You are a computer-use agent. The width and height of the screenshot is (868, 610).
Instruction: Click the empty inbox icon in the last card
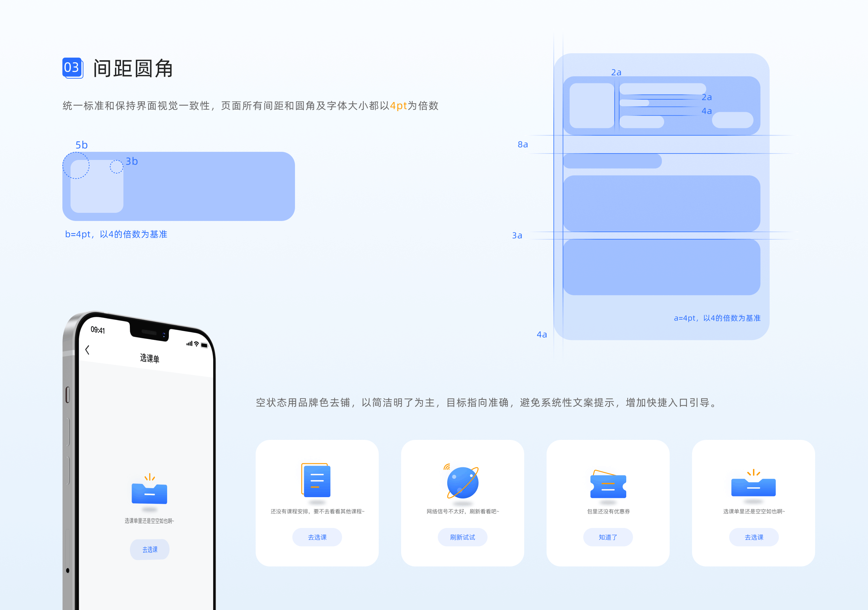pyautogui.click(x=753, y=483)
